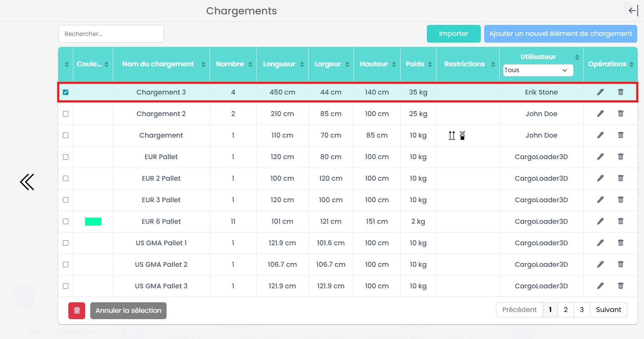Image resolution: width=644 pixels, height=339 pixels.
Task: Go to page 2 of results
Action: click(x=566, y=310)
